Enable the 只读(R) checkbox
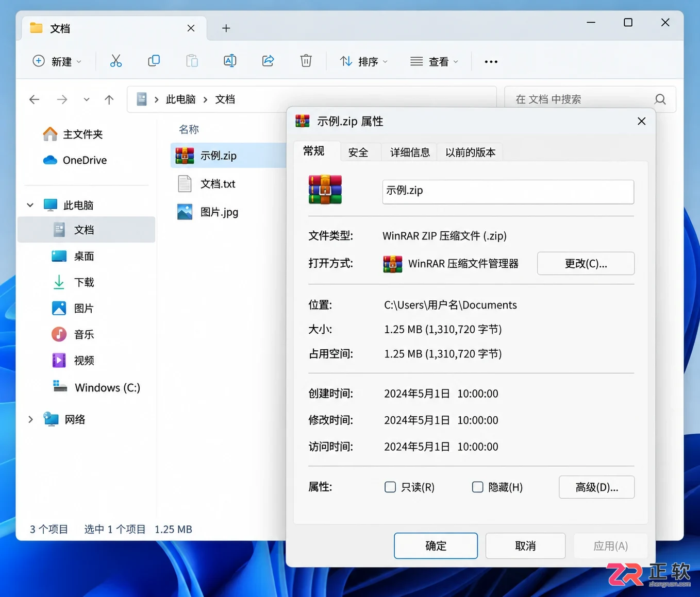Viewport: 700px width, 597px height. pos(390,487)
